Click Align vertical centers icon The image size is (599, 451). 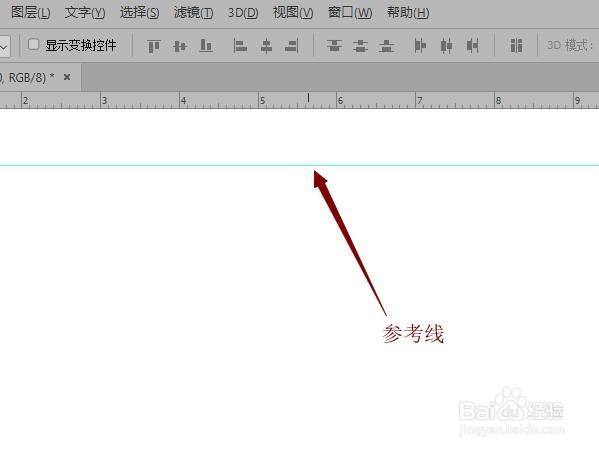click(x=180, y=46)
